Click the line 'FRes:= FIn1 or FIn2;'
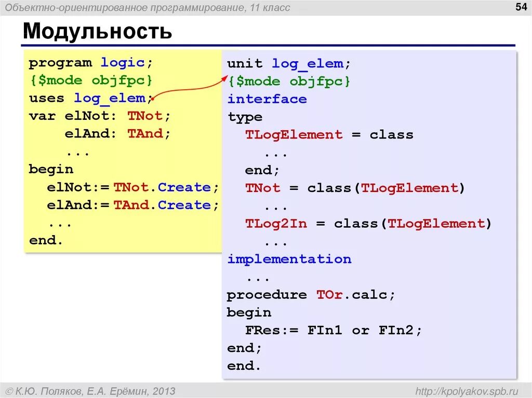 coord(334,330)
